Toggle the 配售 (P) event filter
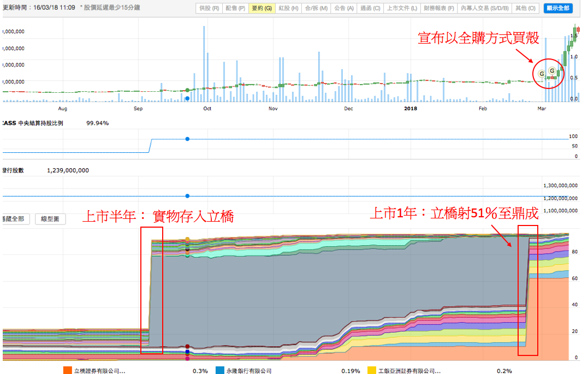This screenshot has width=588, height=374. tap(235, 9)
